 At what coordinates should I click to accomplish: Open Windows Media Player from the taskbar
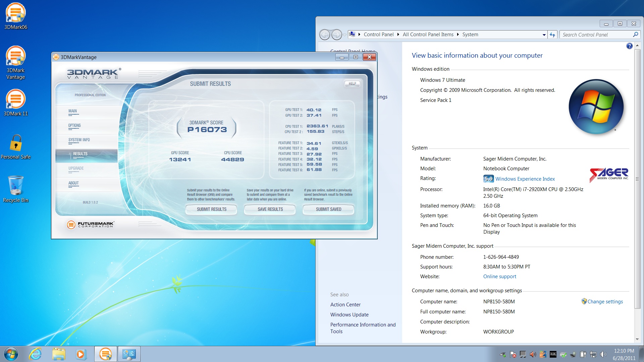tap(81, 354)
